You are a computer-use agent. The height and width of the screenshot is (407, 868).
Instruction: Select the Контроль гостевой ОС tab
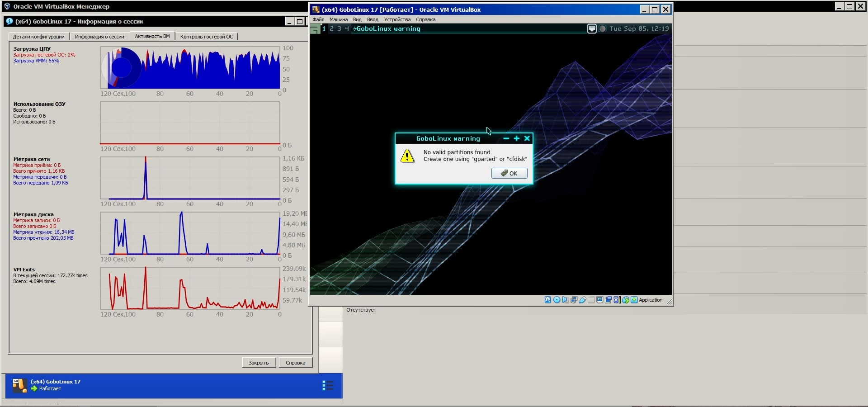207,37
